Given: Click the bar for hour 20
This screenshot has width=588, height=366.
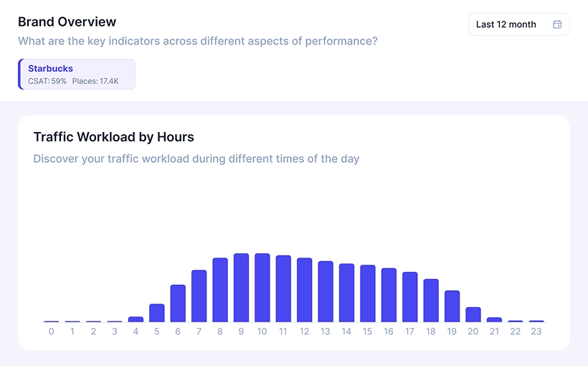Looking at the screenshot, I should (473, 314).
